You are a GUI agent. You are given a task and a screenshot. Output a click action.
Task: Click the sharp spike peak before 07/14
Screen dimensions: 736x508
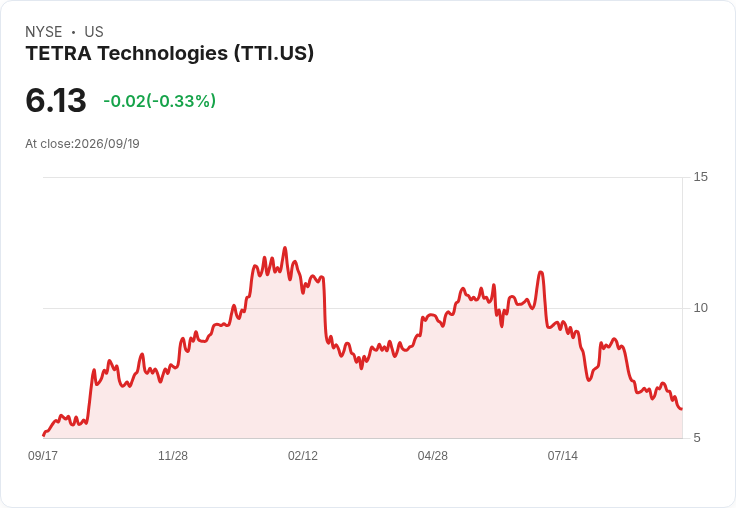tap(541, 272)
